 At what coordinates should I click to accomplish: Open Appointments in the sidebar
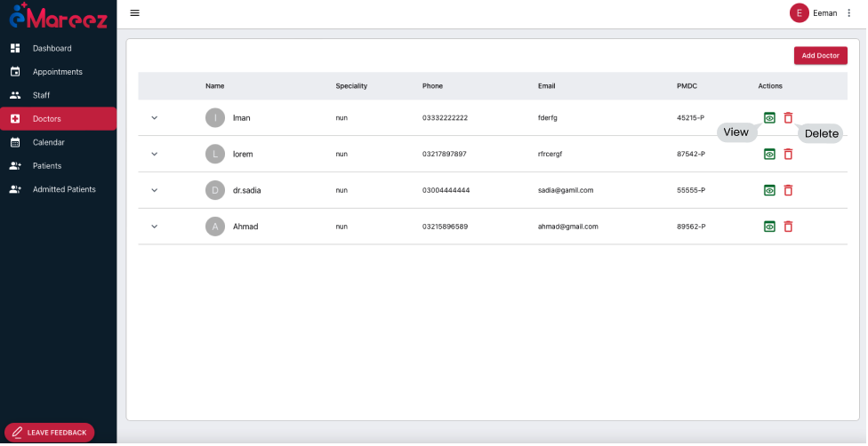click(58, 72)
